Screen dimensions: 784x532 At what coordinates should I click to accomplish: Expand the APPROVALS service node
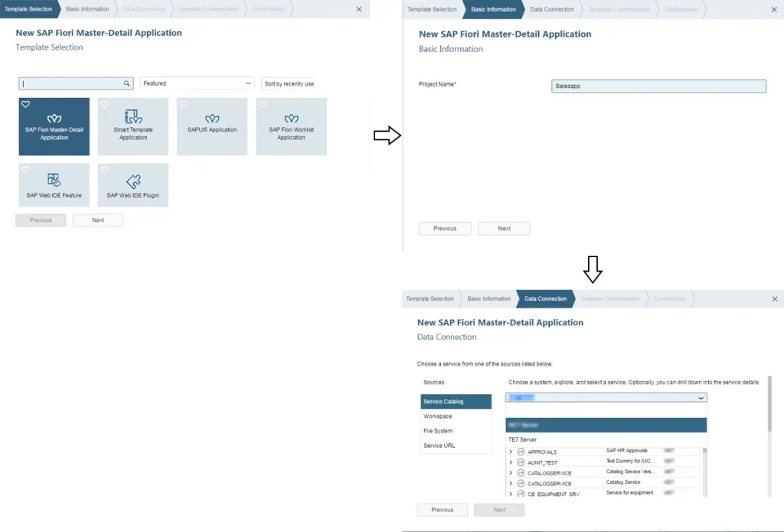(511, 452)
